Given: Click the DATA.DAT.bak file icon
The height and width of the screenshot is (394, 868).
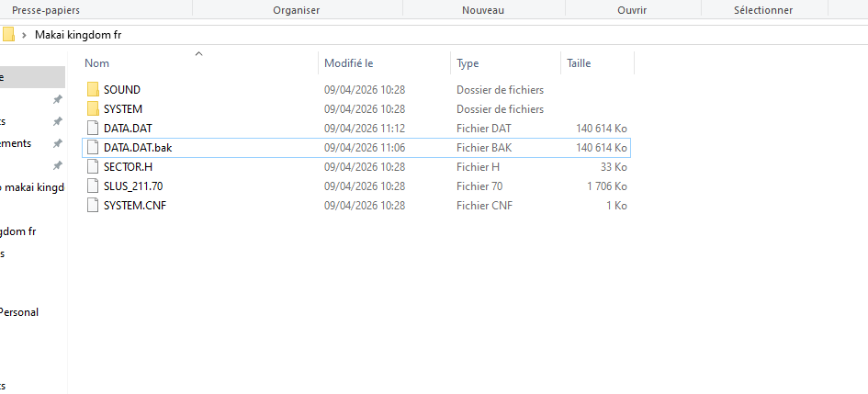Looking at the screenshot, I should [x=92, y=148].
